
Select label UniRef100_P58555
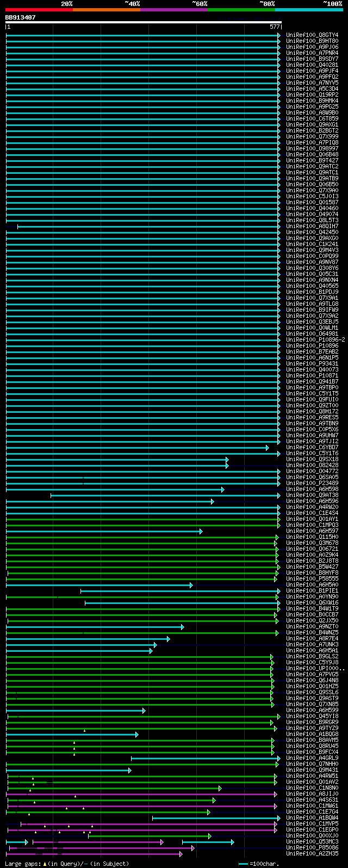click(x=312, y=578)
